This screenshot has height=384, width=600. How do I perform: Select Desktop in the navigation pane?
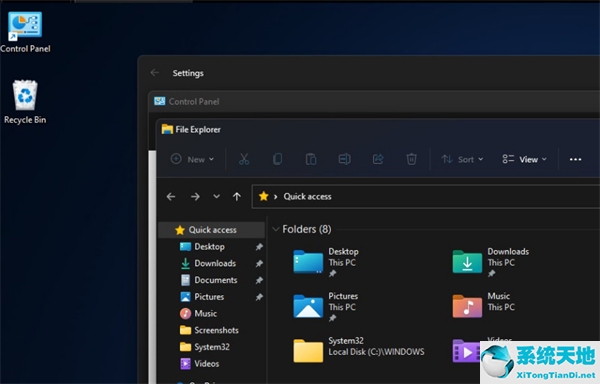coord(209,247)
